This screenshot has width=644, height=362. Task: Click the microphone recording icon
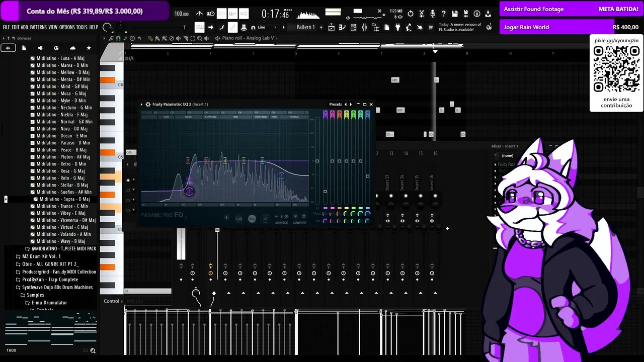pyautogui.click(x=432, y=14)
